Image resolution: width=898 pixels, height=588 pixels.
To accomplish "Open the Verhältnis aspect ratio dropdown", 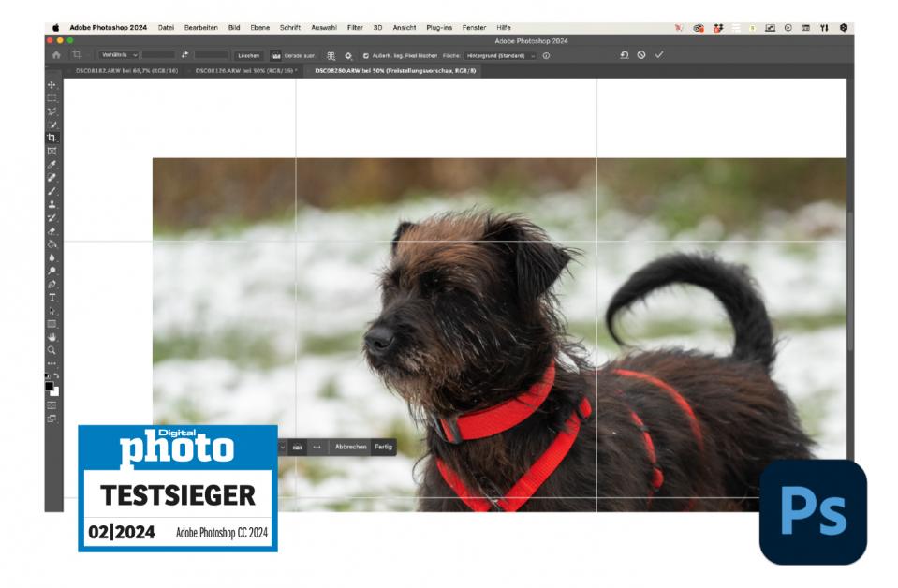I will coord(119,55).
